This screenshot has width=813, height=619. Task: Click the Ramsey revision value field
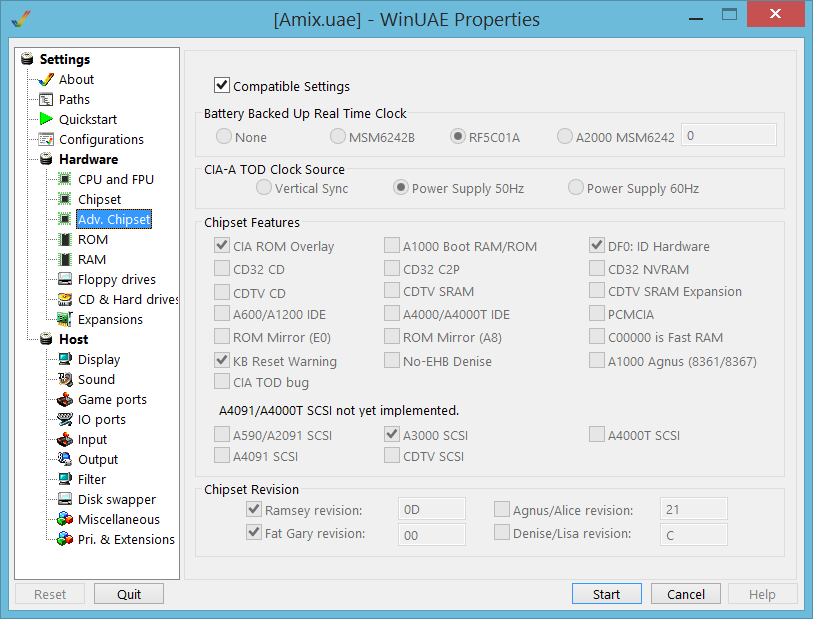point(431,509)
